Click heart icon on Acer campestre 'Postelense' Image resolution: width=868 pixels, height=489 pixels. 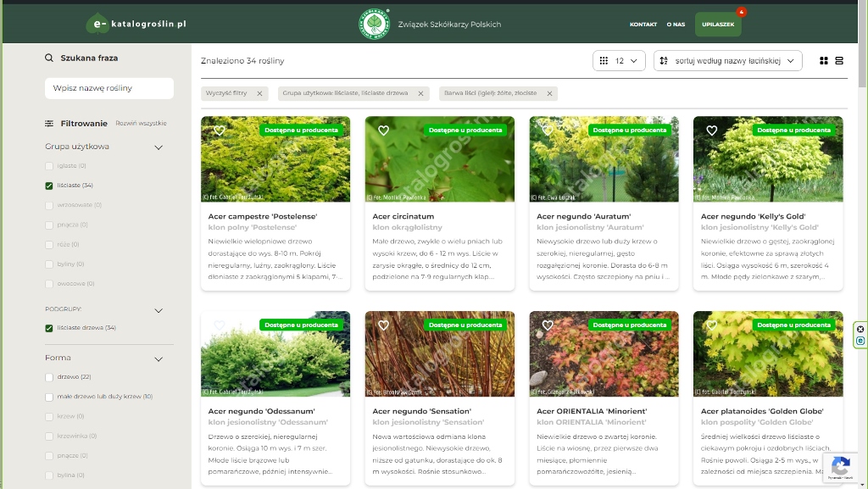coord(219,131)
